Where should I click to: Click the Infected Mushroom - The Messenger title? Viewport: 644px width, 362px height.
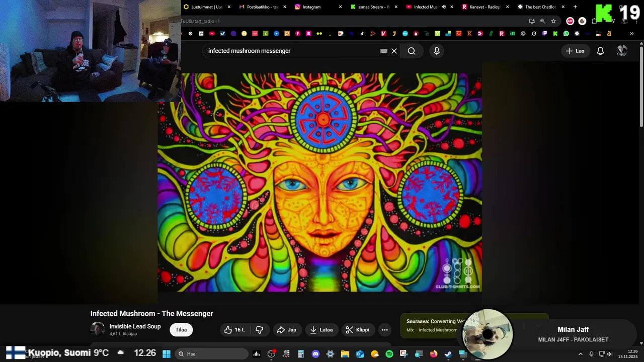click(x=152, y=313)
